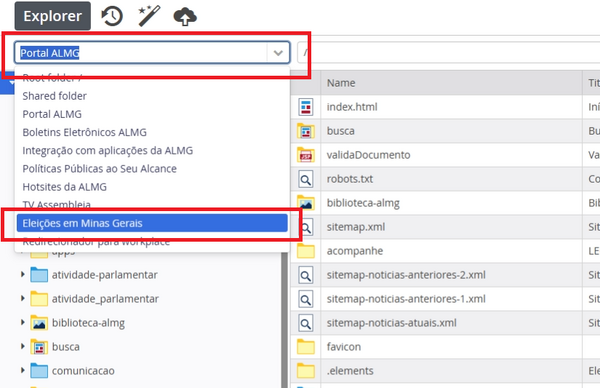Click the biblioteca-almg gallery folder icon in tree
The height and width of the screenshot is (388, 600).
click(x=39, y=323)
